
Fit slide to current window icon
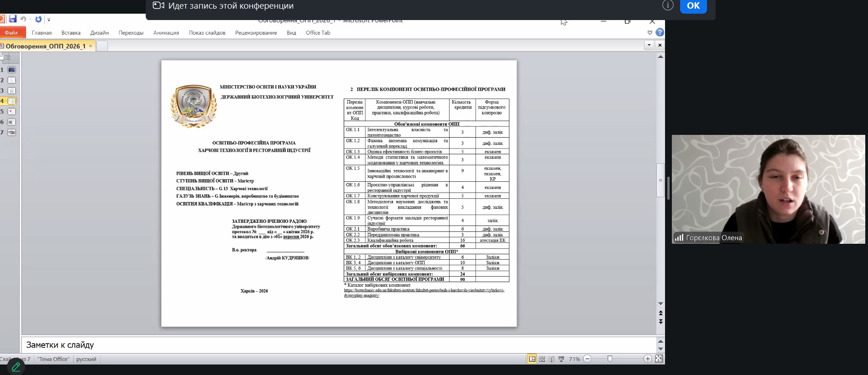click(659, 359)
